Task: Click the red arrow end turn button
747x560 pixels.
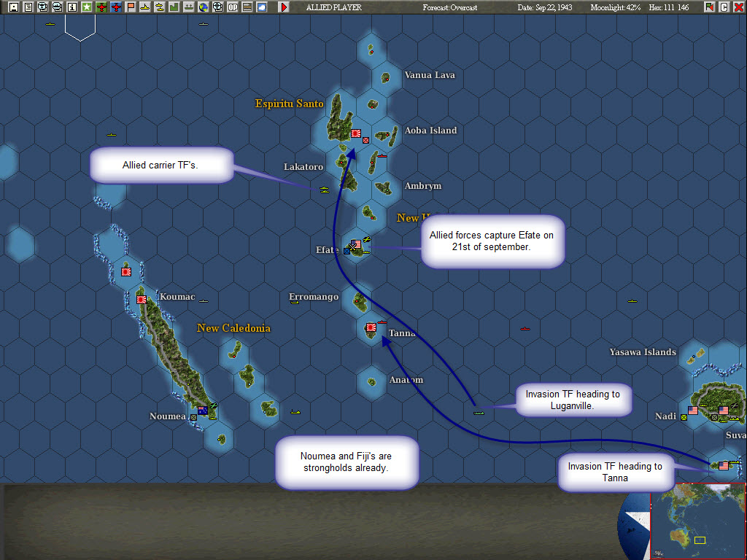Action: coord(284,7)
